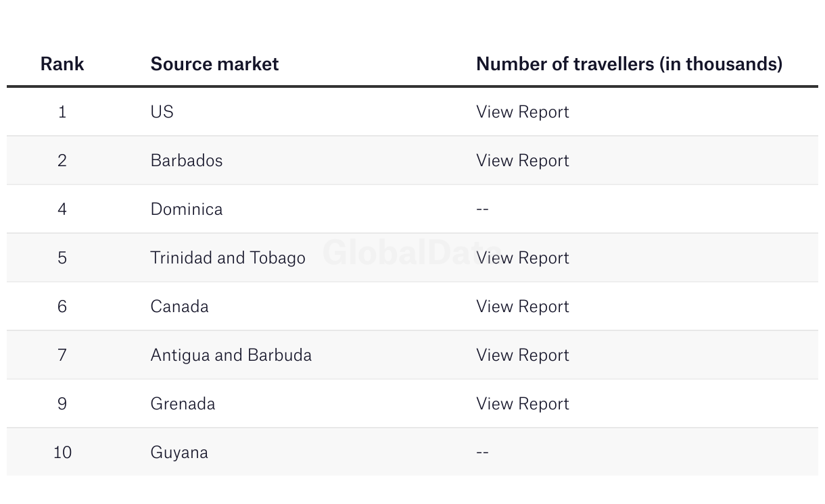Open Grenada's View Report link
The width and height of the screenshot is (825, 504).
(x=522, y=403)
